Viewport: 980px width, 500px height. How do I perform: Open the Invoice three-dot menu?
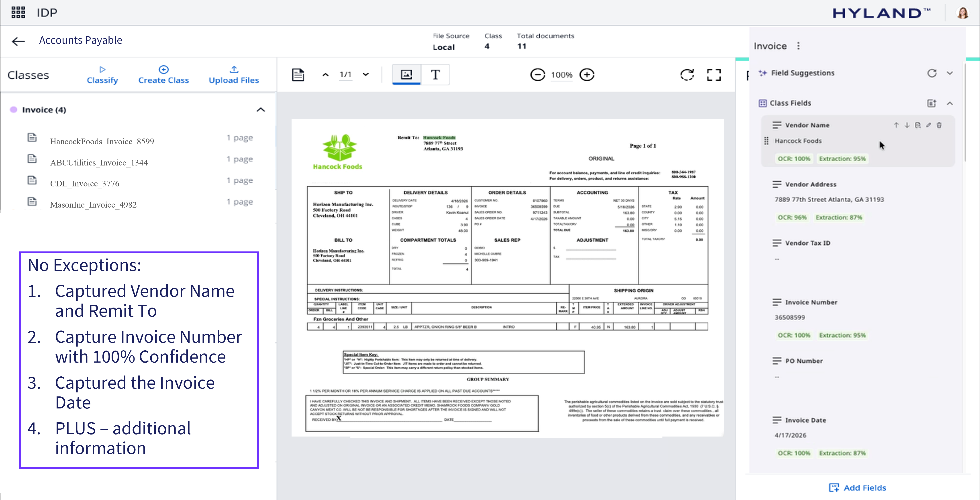(798, 46)
